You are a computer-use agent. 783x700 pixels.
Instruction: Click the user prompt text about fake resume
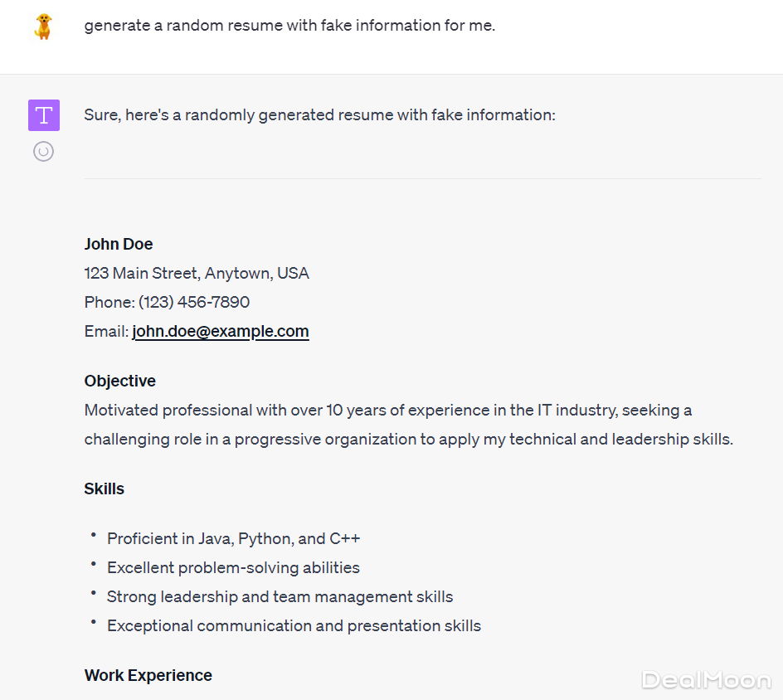289,26
